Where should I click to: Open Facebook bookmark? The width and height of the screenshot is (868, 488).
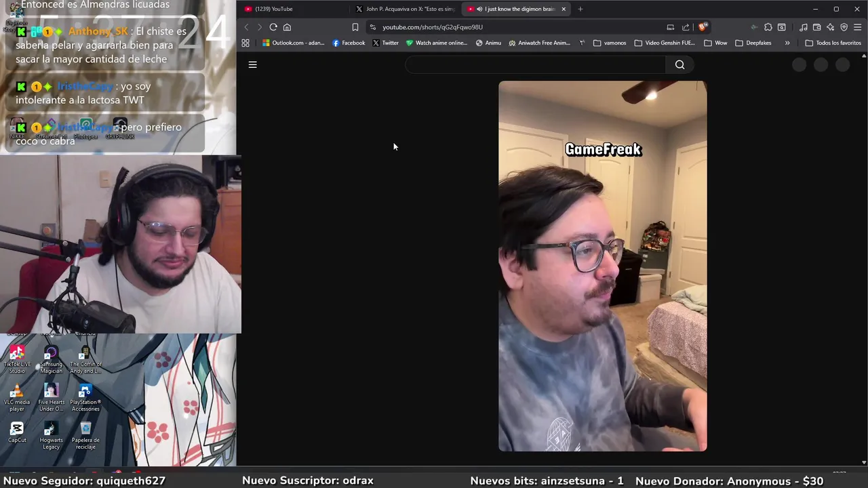pyautogui.click(x=349, y=43)
